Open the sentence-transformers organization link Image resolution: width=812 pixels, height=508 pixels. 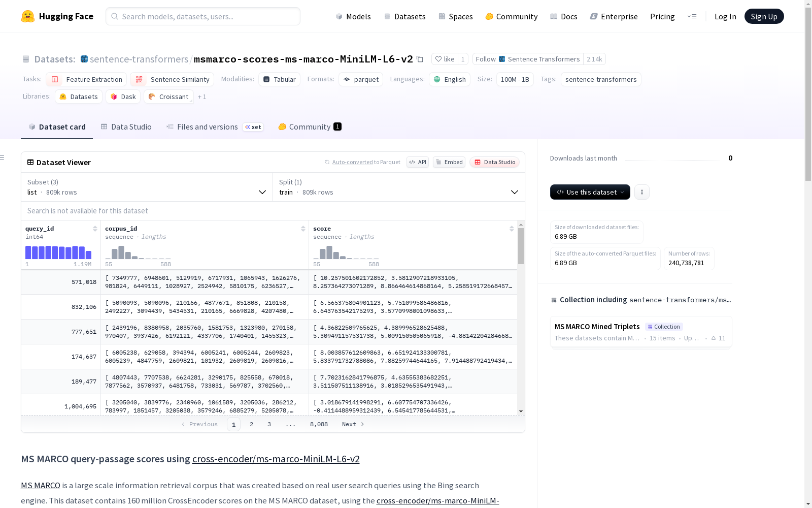(x=139, y=59)
